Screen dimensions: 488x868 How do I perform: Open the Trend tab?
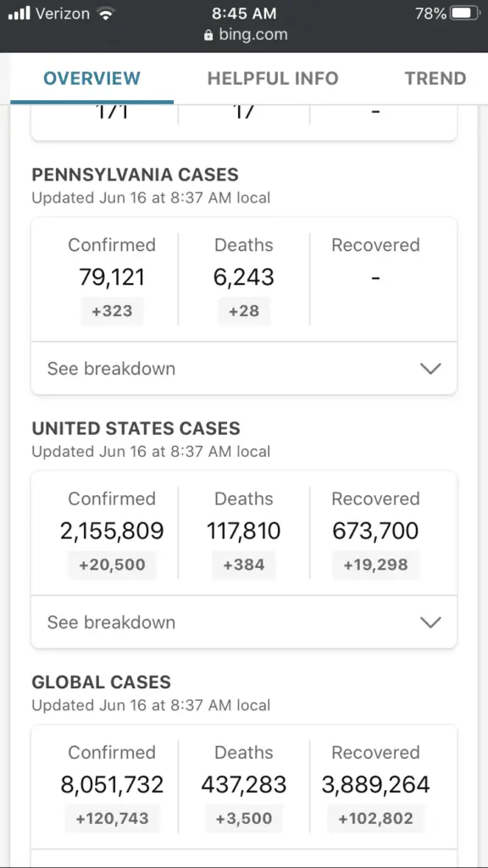(x=435, y=79)
